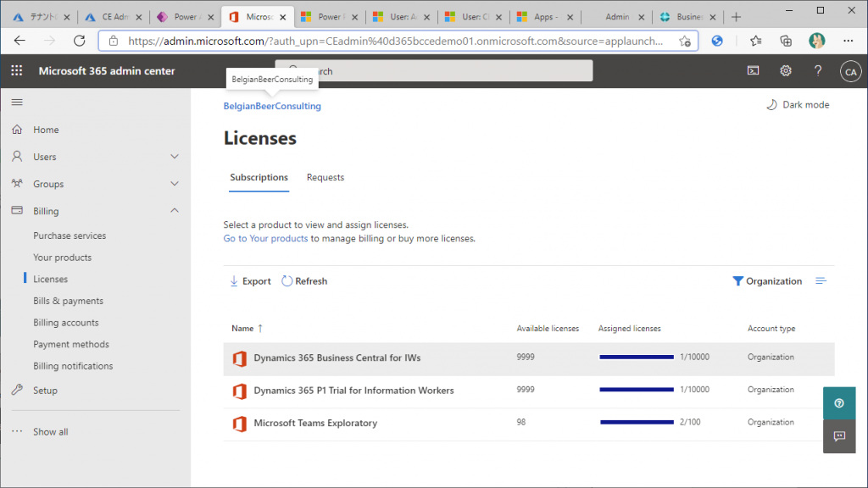This screenshot has height=488, width=868.
Task: Click the admin center search box
Action: pyautogui.click(x=434, y=71)
